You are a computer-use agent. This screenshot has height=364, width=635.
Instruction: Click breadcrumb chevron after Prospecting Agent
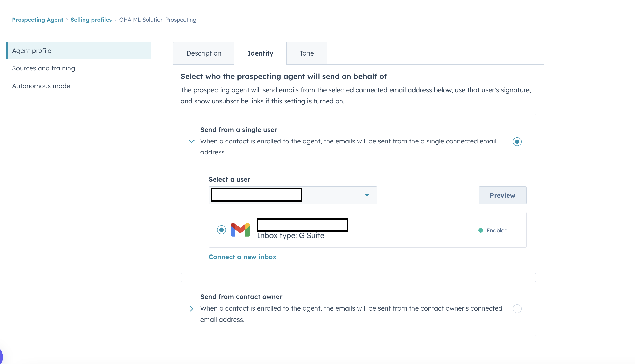tap(67, 20)
